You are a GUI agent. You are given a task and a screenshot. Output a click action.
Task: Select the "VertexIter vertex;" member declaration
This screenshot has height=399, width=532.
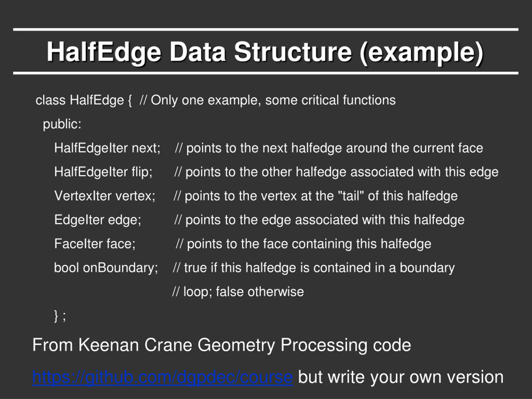click(x=105, y=196)
